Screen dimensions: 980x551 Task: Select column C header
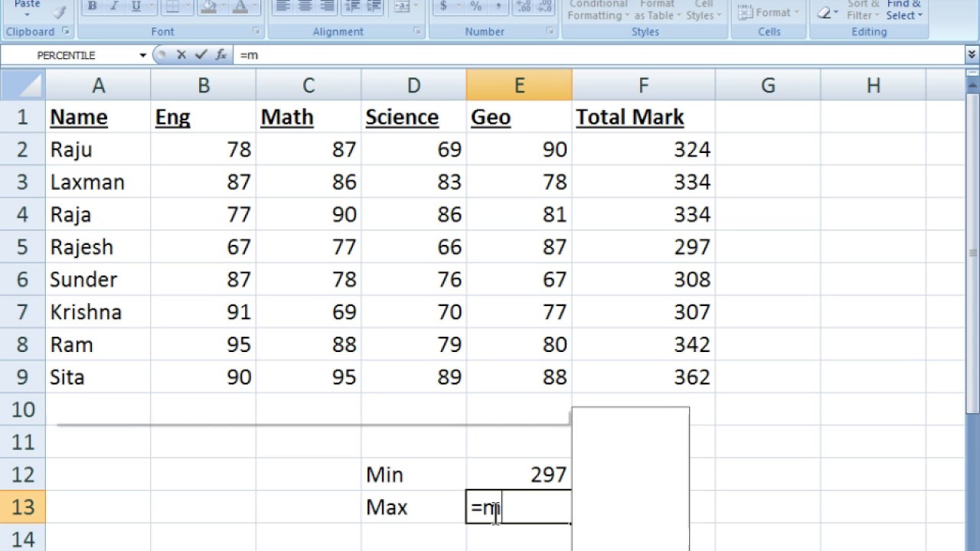(x=309, y=86)
